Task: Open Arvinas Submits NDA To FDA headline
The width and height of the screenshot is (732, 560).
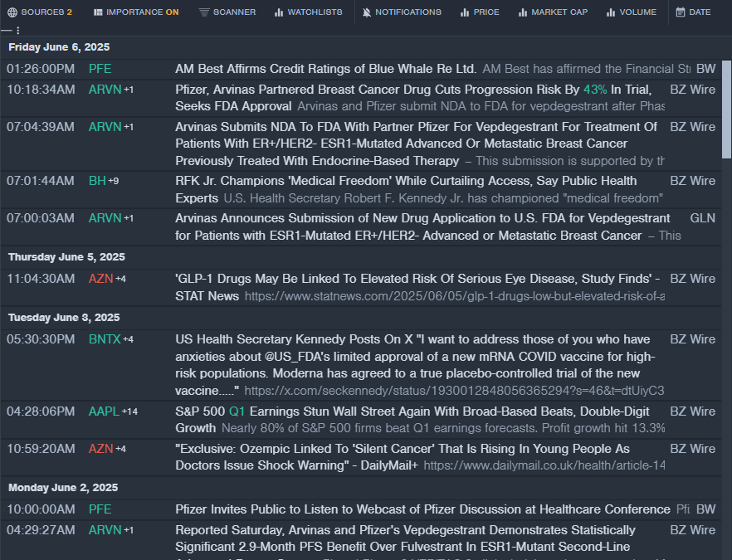Action: [417, 144]
